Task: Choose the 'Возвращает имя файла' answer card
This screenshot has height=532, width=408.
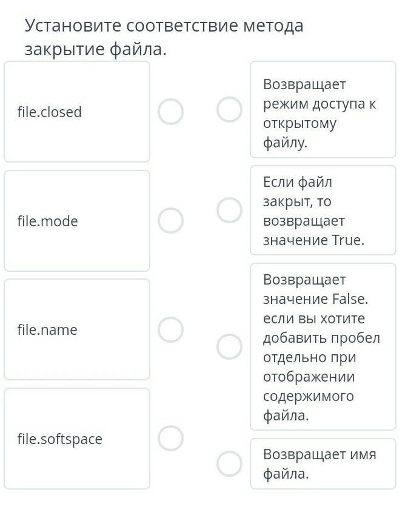Action: tap(323, 463)
